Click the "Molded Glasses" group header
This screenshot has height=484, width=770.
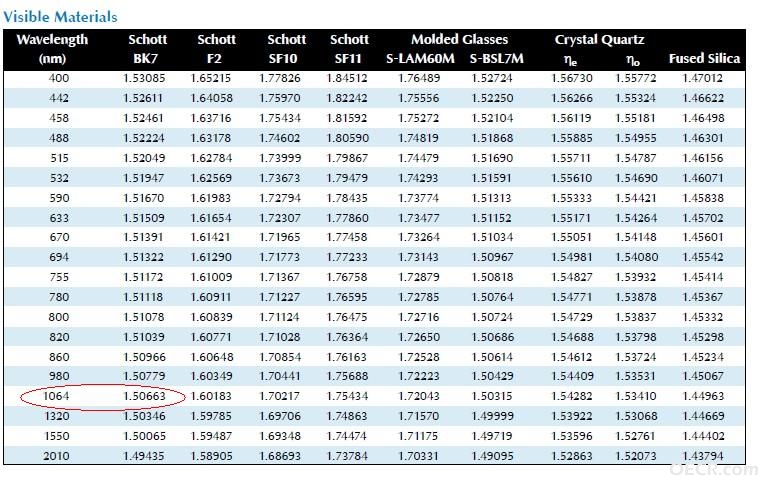pyautogui.click(x=459, y=39)
